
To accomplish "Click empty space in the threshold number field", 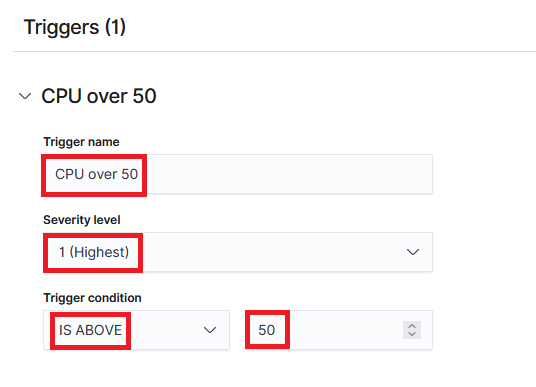I will 345,330.
